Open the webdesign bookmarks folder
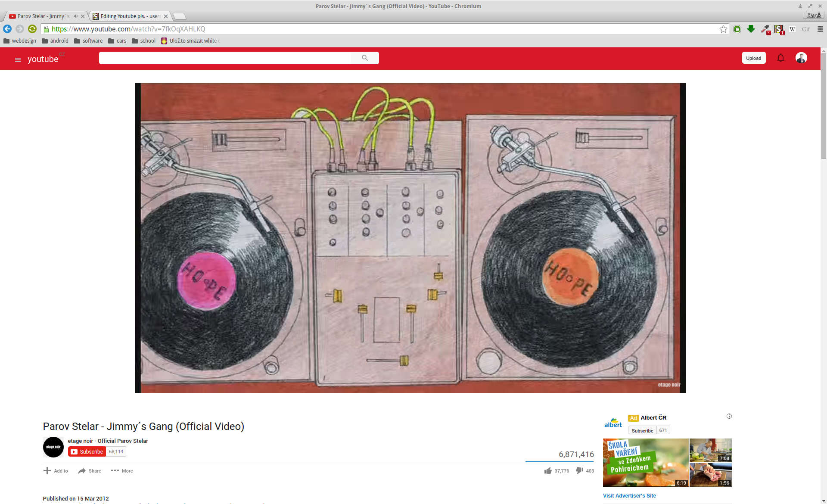827x504 pixels. coord(20,41)
